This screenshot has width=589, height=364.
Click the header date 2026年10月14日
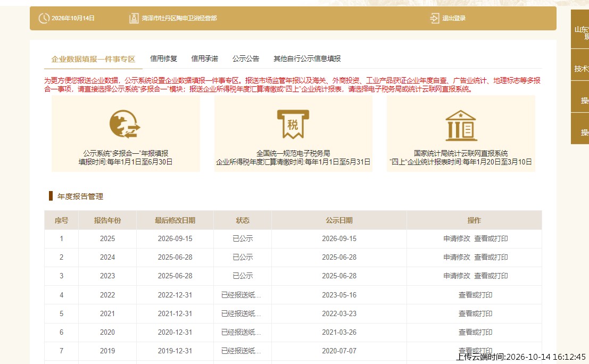tap(73, 18)
